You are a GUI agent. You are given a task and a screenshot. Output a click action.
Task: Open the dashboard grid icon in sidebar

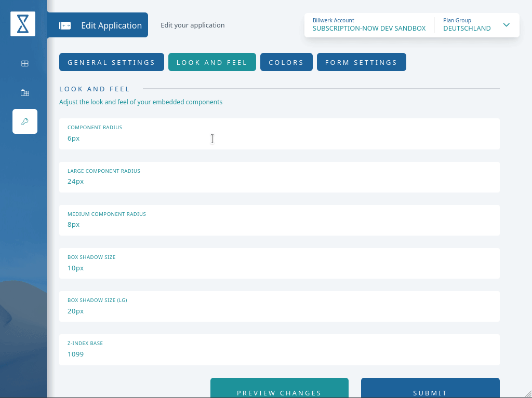click(x=25, y=63)
